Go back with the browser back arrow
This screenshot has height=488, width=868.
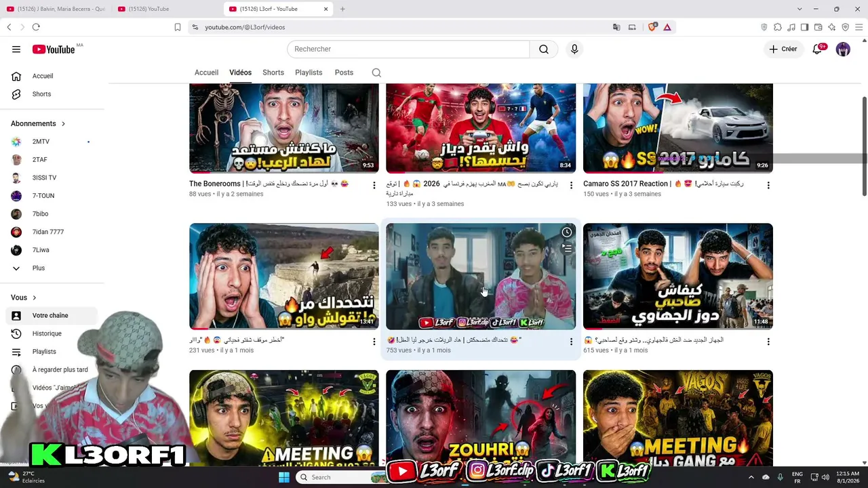click(x=9, y=27)
